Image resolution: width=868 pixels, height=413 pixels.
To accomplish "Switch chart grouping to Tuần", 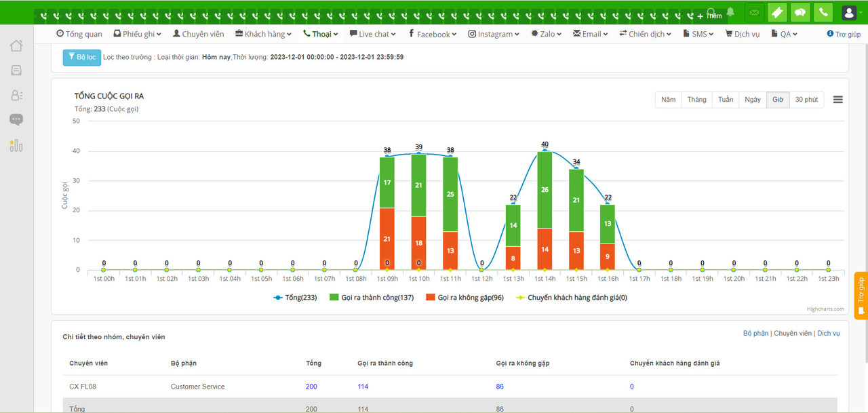I will [726, 100].
